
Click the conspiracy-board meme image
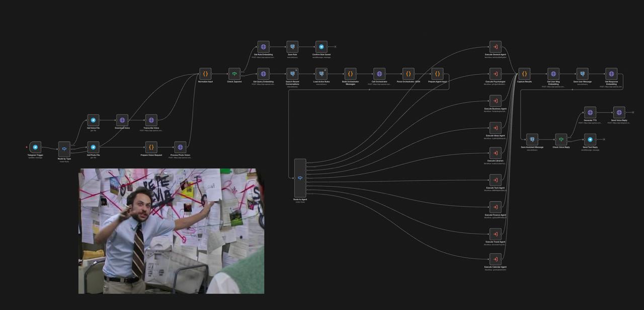[x=172, y=231]
